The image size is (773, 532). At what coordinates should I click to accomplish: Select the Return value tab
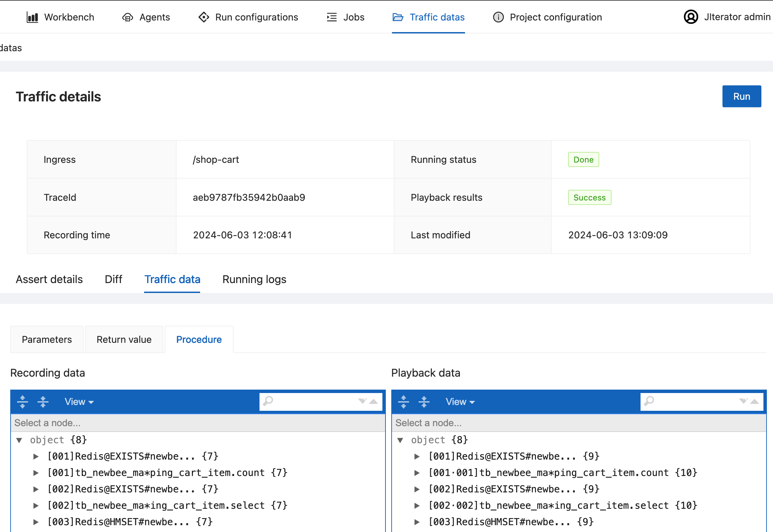[124, 339]
